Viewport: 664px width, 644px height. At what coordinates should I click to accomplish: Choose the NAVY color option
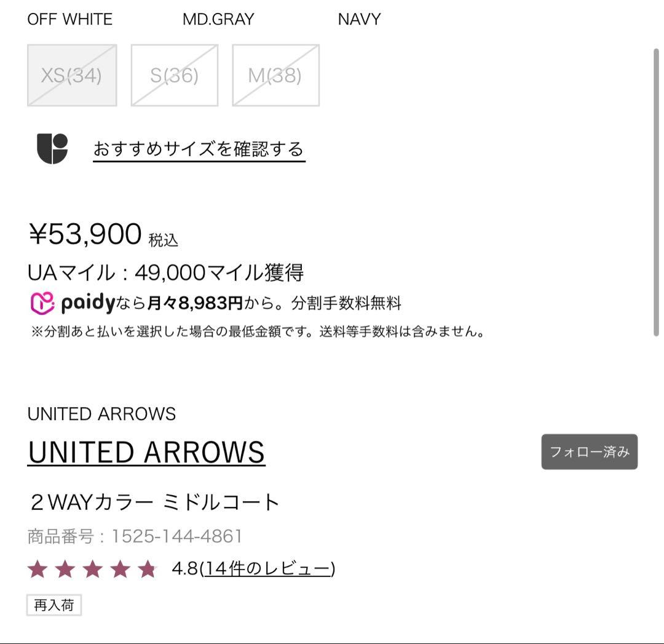(x=358, y=19)
